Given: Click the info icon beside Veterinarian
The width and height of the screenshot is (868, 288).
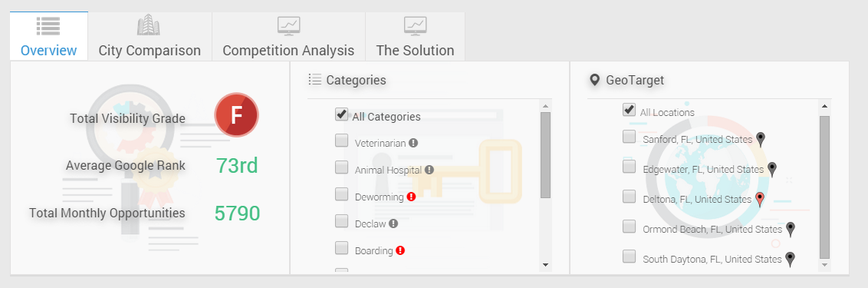Looking at the screenshot, I should [x=413, y=143].
